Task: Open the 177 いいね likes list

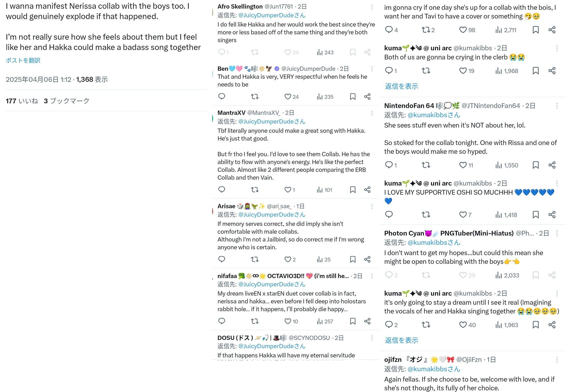Action: point(22,101)
